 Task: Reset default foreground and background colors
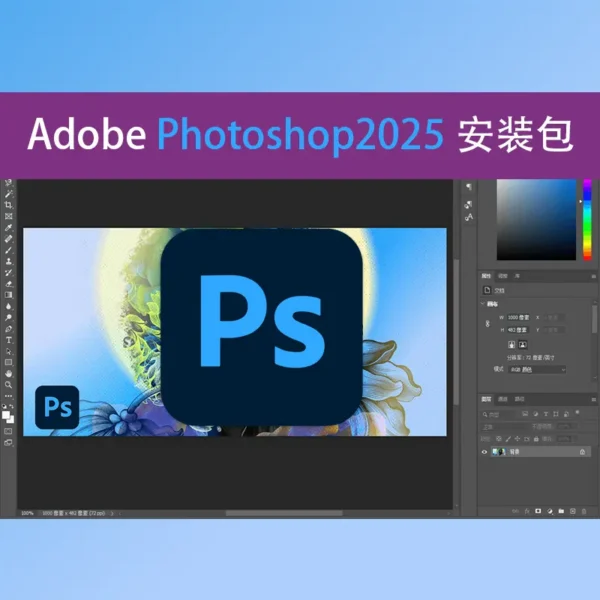tap(5, 406)
